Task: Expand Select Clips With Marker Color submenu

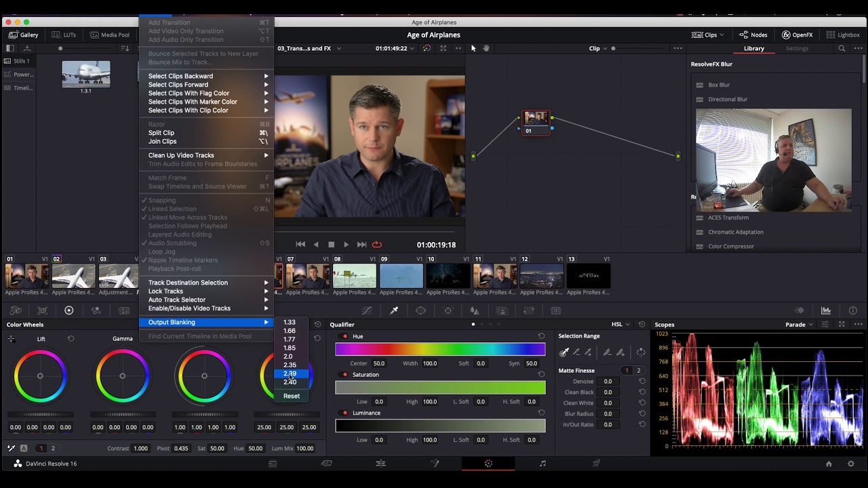Action: (208, 102)
